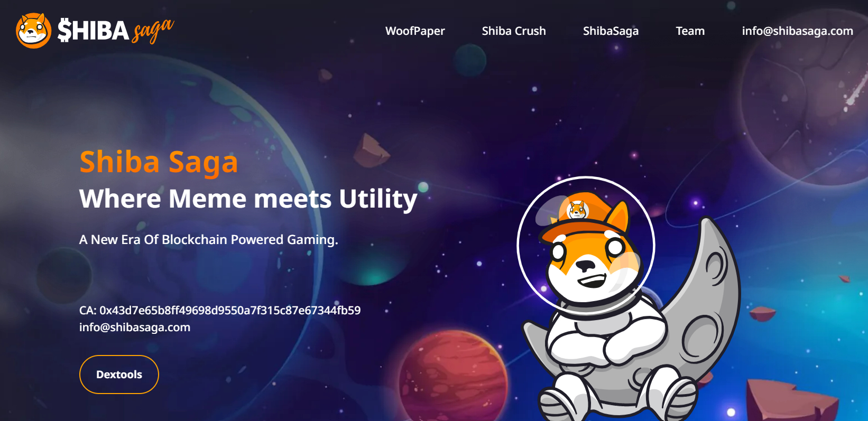
Task: Open the WoofPaper menu link
Action: 415,31
